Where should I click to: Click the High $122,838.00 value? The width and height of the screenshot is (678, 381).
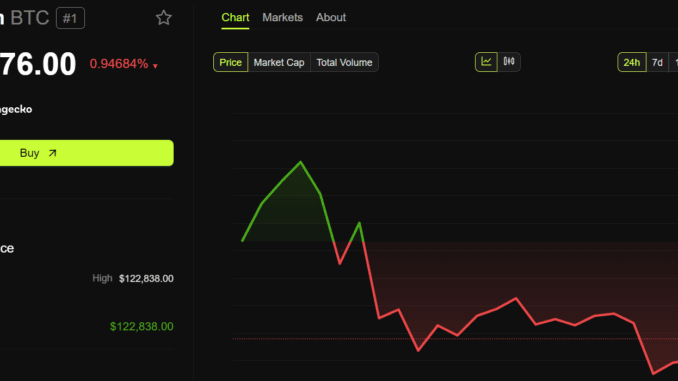click(x=146, y=279)
